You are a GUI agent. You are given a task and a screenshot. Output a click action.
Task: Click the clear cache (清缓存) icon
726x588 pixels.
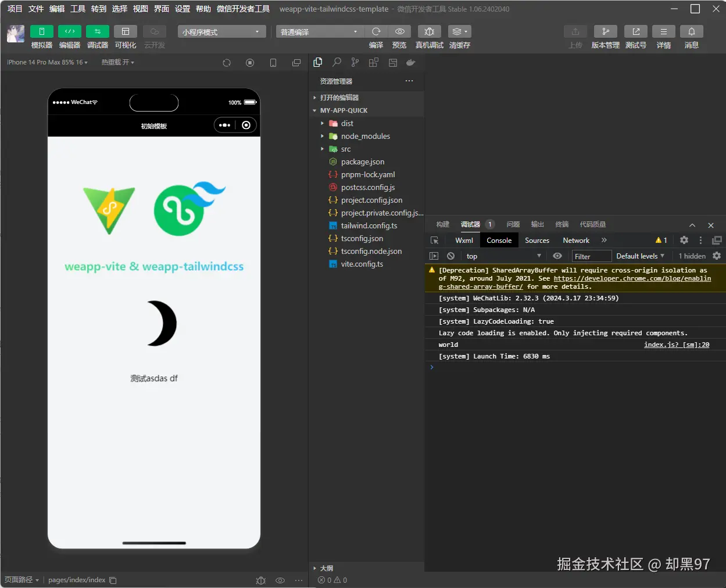tap(459, 31)
